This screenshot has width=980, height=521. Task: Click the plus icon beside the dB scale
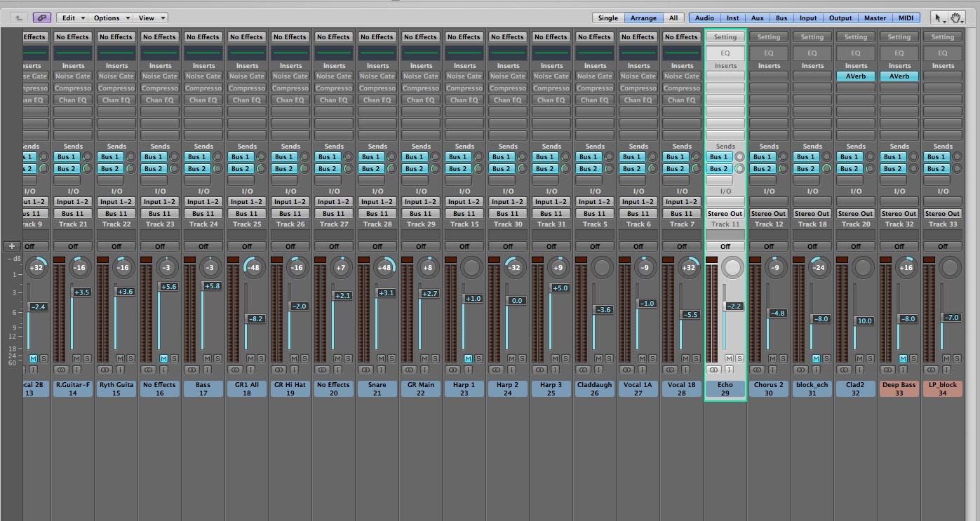coord(11,246)
